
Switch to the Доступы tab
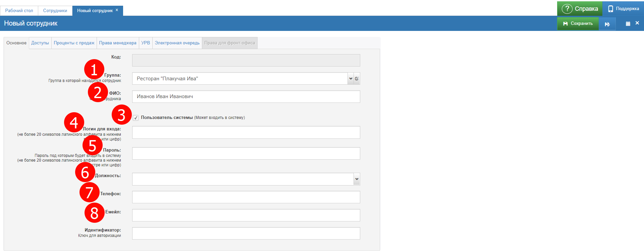tap(40, 43)
